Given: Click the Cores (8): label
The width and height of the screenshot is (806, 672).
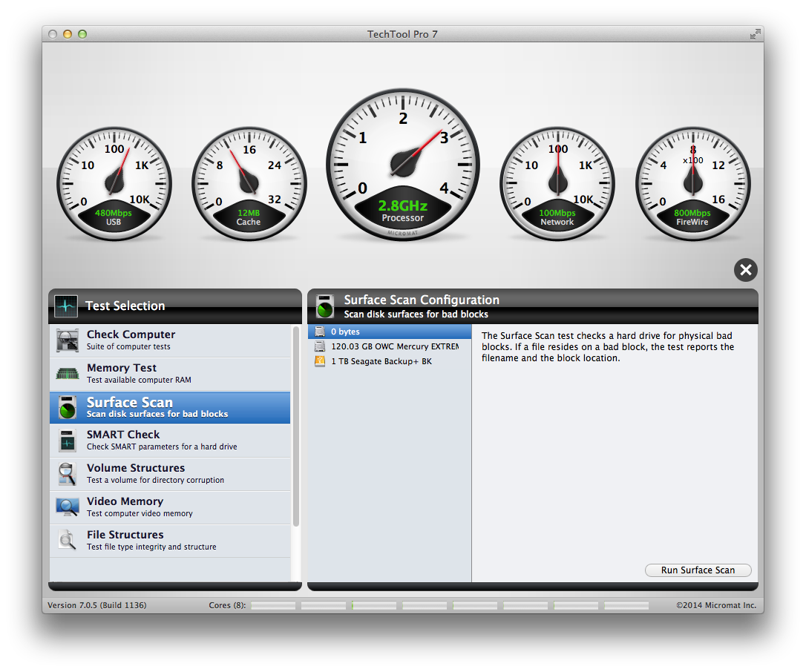Looking at the screenshot, I should (227, 605).
